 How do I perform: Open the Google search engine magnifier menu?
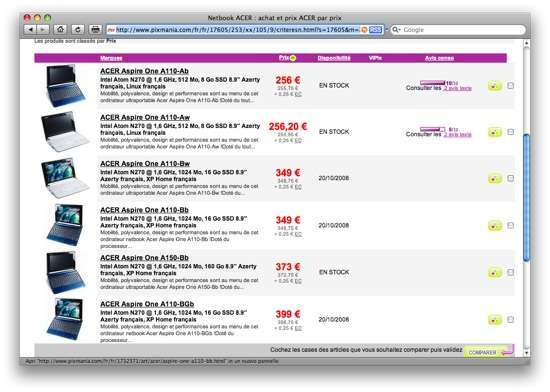(x=396, y=30)
